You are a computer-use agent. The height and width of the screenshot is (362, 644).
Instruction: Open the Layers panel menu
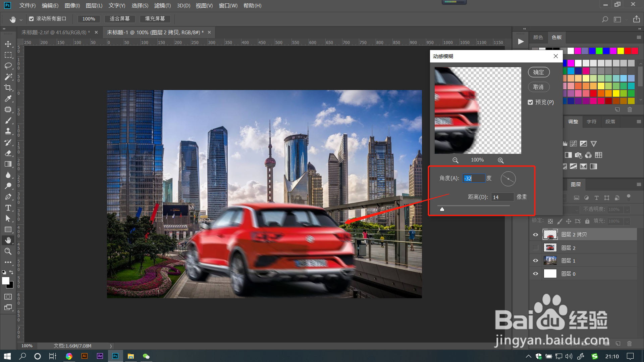(639, 184)
